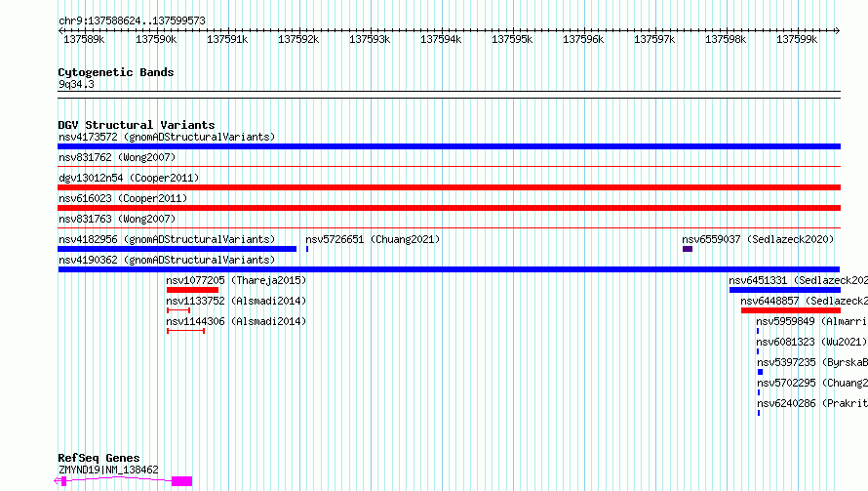The width and height of the screenshot is (868, 491).
Task: Select the chr9:137588624..137599573 coordinate text
Action: tap(132, 20)
